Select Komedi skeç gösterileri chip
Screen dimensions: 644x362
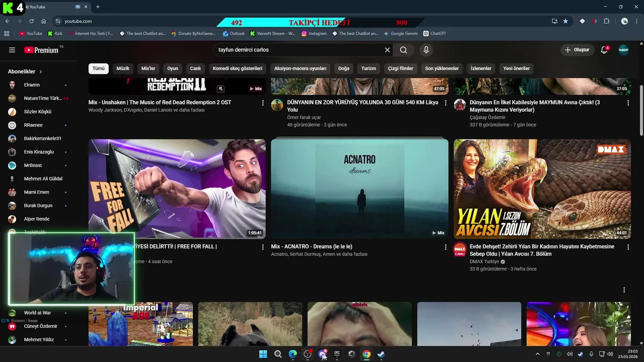(237, 68)
